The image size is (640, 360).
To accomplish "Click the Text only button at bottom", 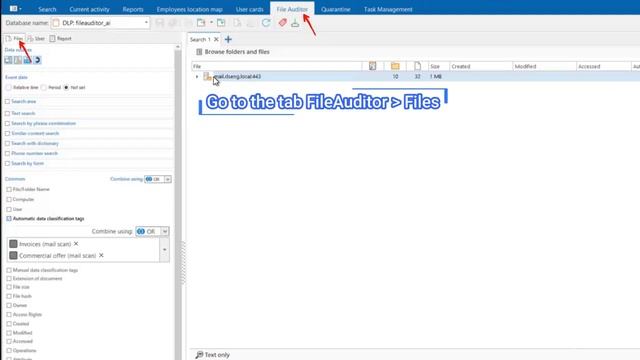I will [x=213, y=355].
